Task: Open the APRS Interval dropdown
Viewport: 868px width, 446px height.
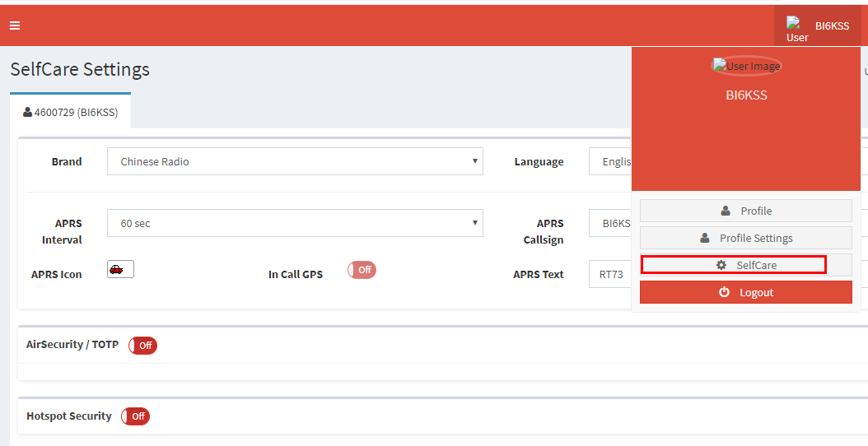Action: [x=295, y=223]
